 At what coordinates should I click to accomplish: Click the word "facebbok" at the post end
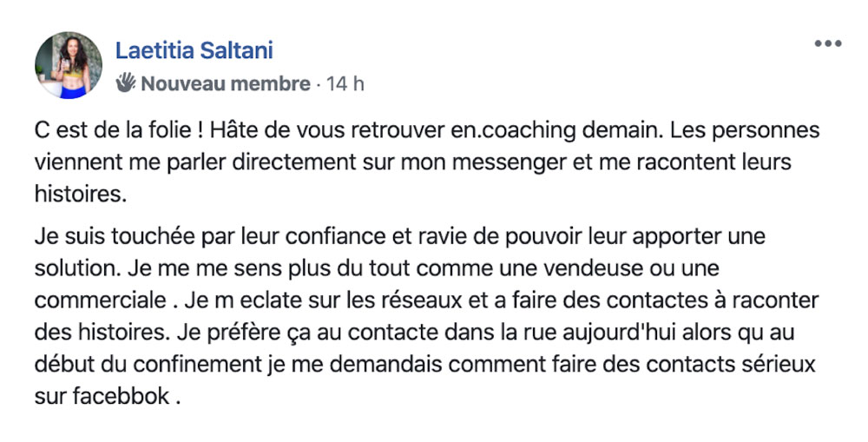pos(122,396)
